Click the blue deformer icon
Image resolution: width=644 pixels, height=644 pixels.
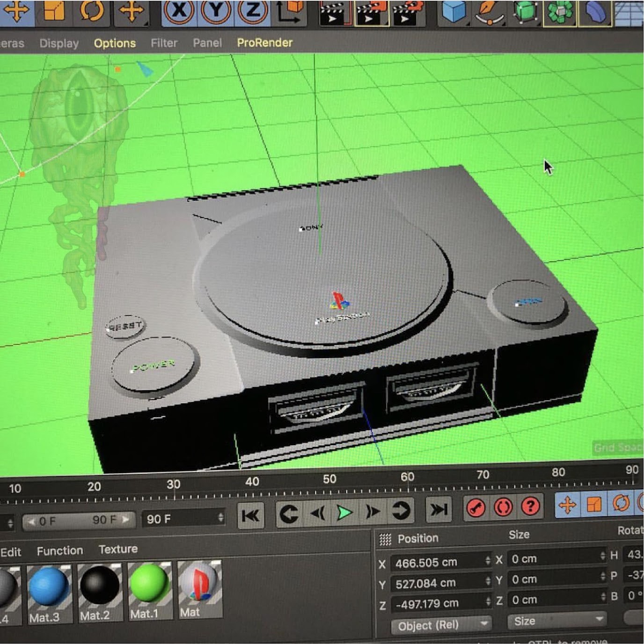click(595, 12)
